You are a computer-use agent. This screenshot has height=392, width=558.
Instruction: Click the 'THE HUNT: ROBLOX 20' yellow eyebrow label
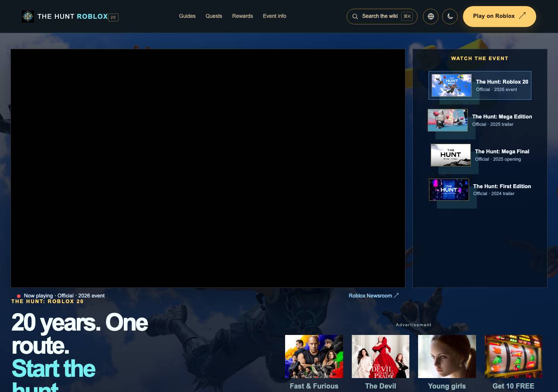coord(48,301)
